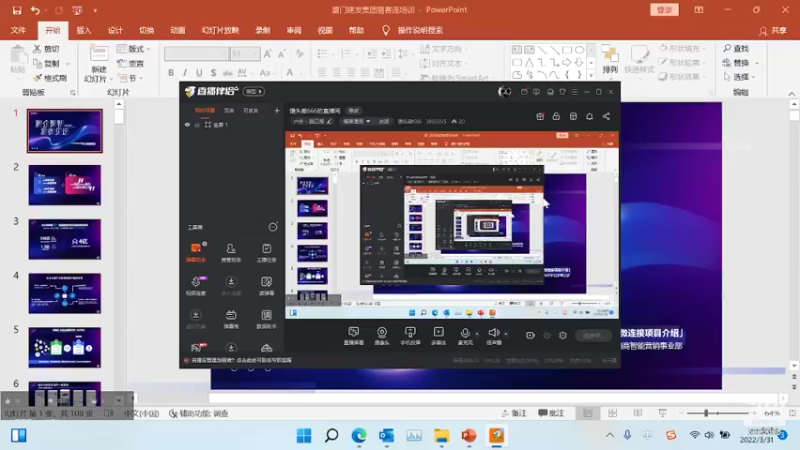Toggle lock icon for 全屏 1 source
Screen dimensions: 800x450
click(197, 124)
